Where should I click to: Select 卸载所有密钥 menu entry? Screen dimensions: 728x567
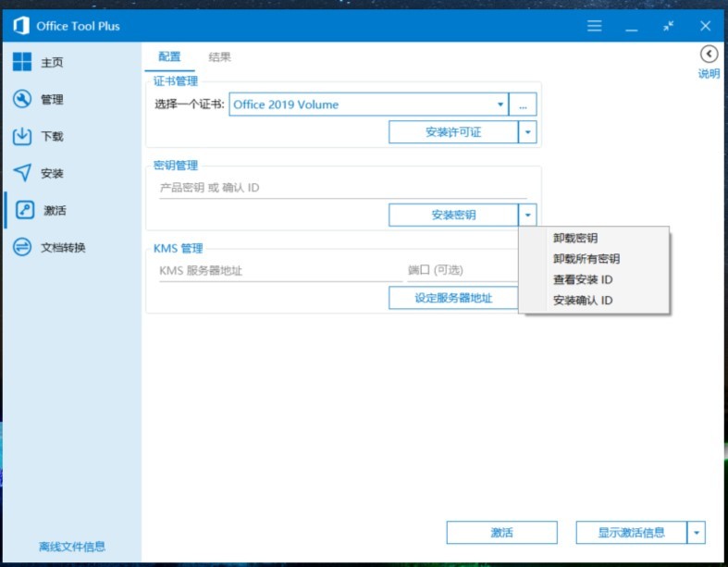pyautogui.click(x=586, y=259)
